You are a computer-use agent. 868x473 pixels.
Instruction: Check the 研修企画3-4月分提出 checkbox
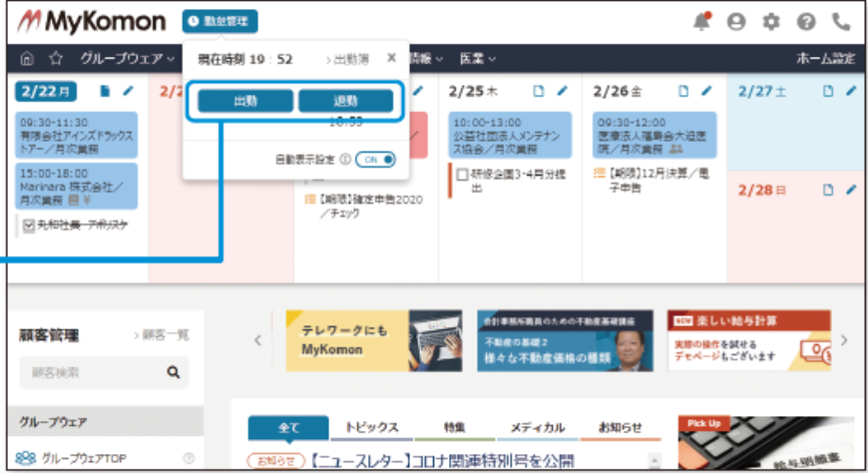(462, 174)
